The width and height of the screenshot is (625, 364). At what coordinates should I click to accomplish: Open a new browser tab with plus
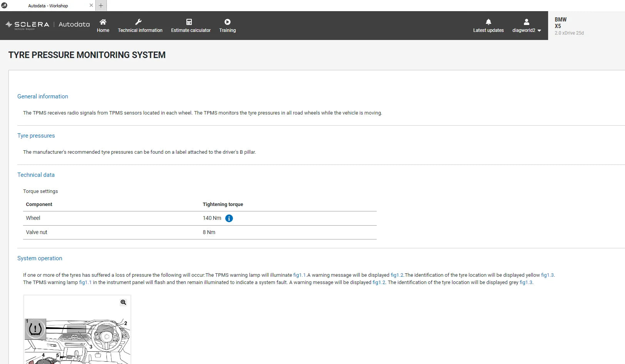point(101,5)
